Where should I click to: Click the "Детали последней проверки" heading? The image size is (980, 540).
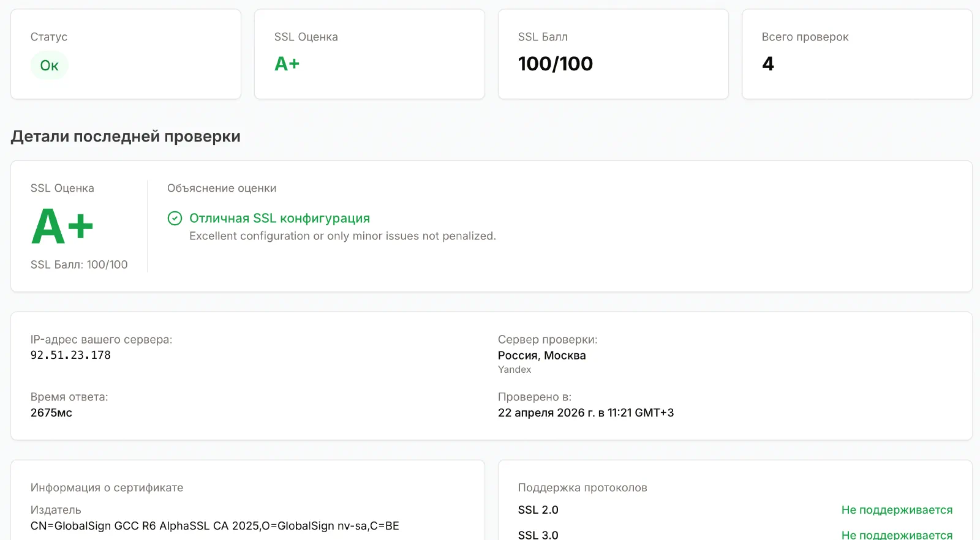pos(126,137)
